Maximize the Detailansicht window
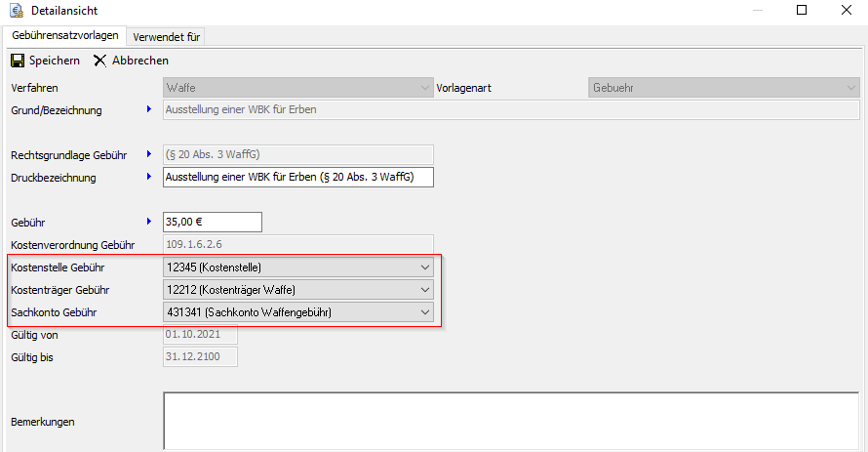Viewport: 868px width, 452px height. point(802,11)
